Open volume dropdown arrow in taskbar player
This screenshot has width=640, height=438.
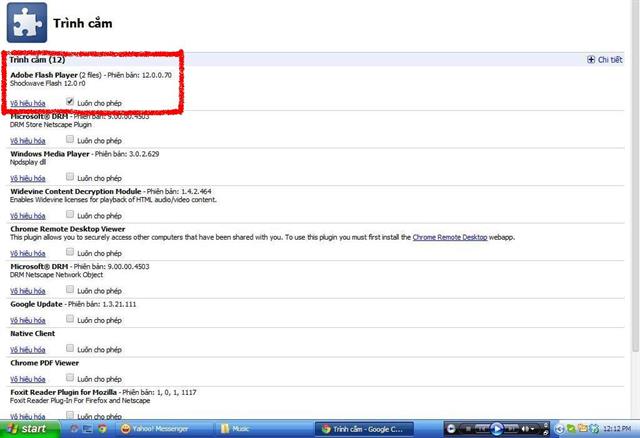click(532, 429)
